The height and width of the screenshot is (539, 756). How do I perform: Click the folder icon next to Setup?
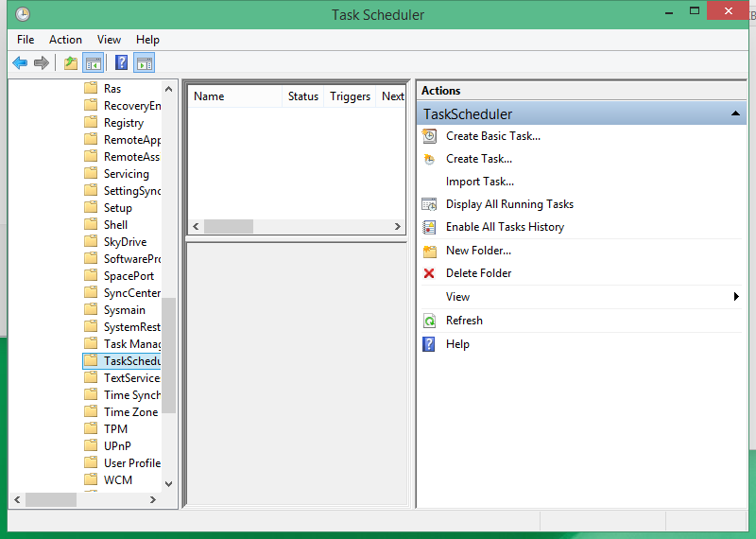91,207
